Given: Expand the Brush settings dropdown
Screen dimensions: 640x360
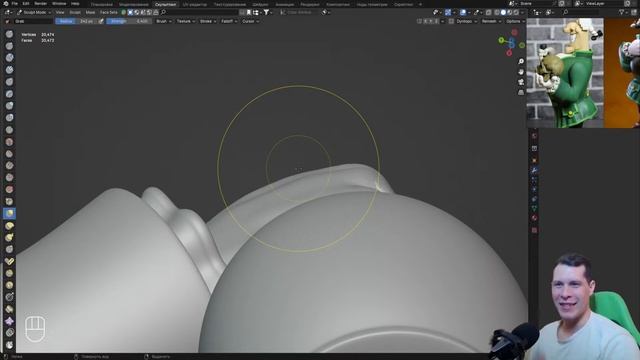Looking at the screenshot, I should click(164, 21).
